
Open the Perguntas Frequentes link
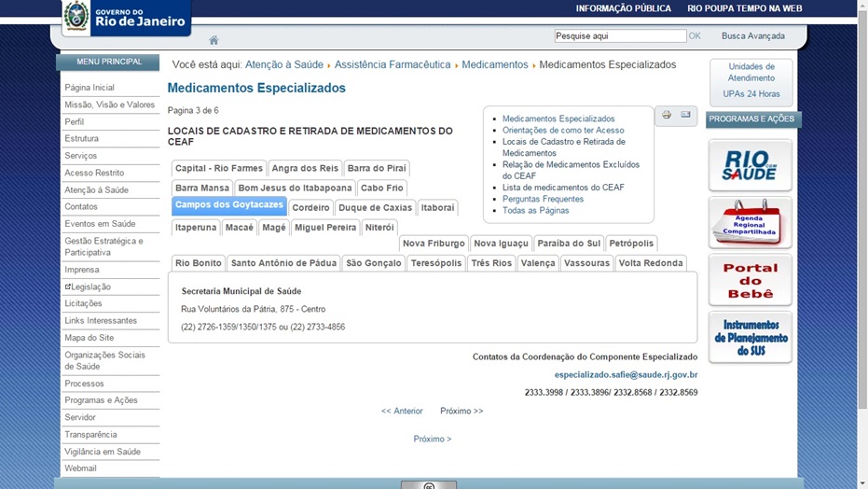coord(543,199)
